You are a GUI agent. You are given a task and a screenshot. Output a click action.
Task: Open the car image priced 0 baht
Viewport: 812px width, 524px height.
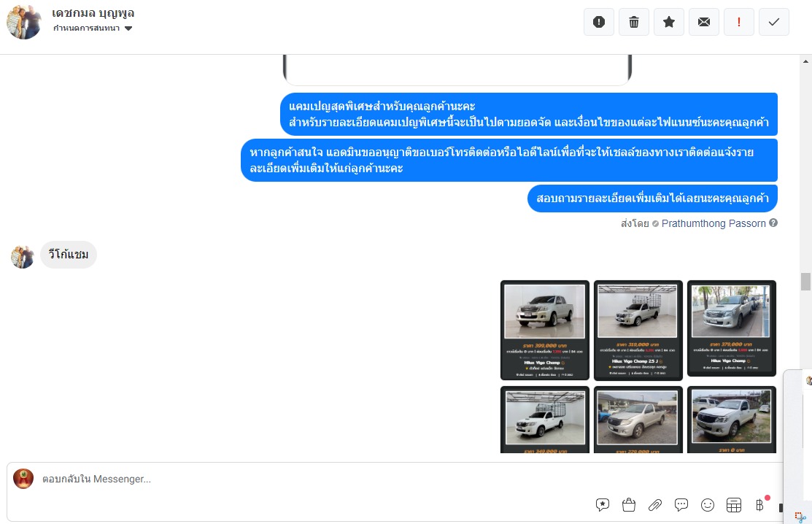(x=731, y=420)
